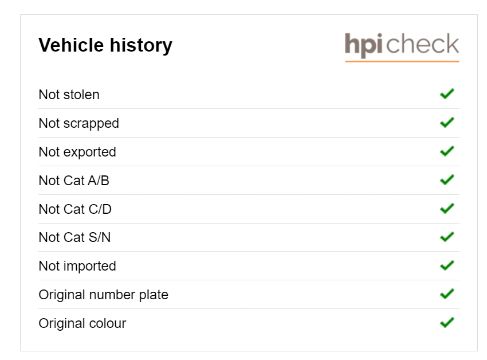Viewport: 487px width, 360px height.
Task: Click the green tick for Not exported
Action: point(447,151)
